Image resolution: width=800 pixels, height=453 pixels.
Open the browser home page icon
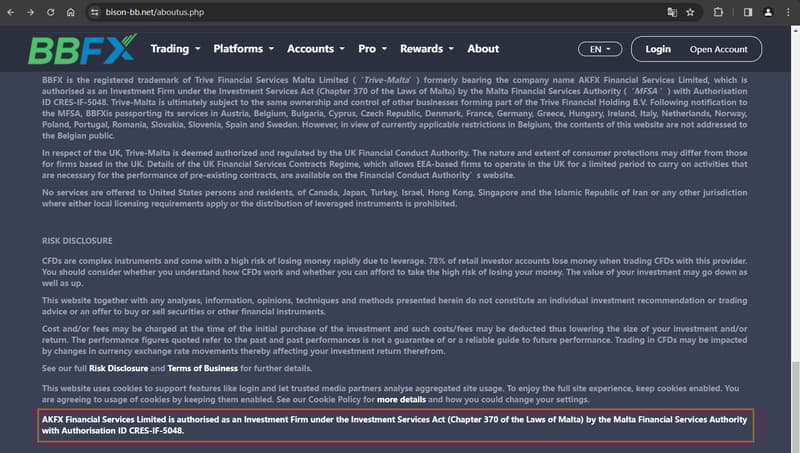[x=70, y=12]
